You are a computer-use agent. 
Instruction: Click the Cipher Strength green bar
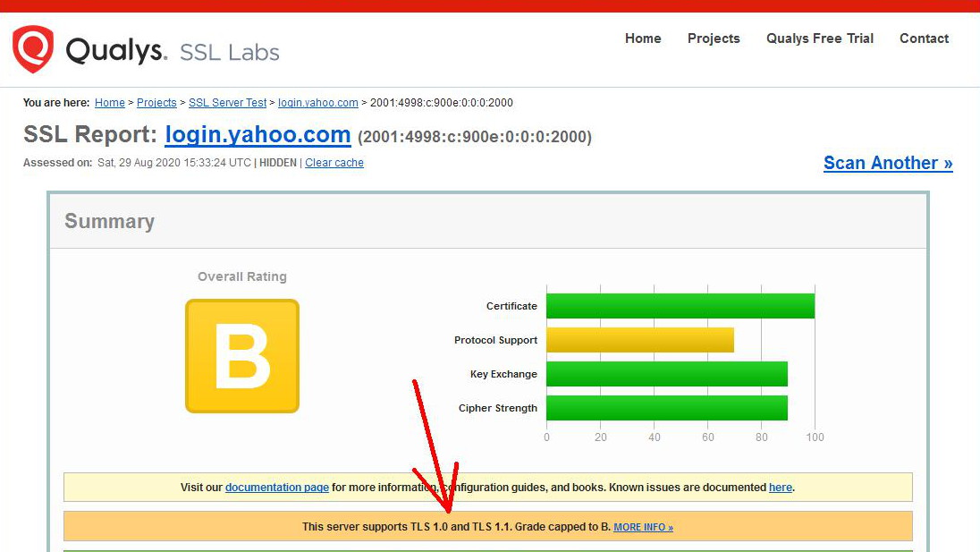(x=667, y=408)
